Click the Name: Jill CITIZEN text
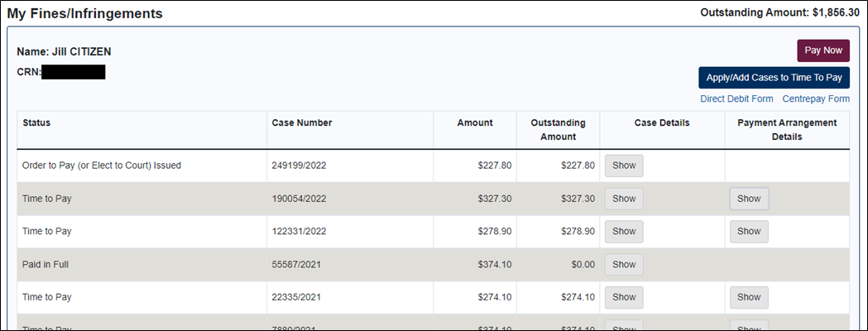Viewport: 868px width, 331px height. pyautogui.click(x=65, y=52)
